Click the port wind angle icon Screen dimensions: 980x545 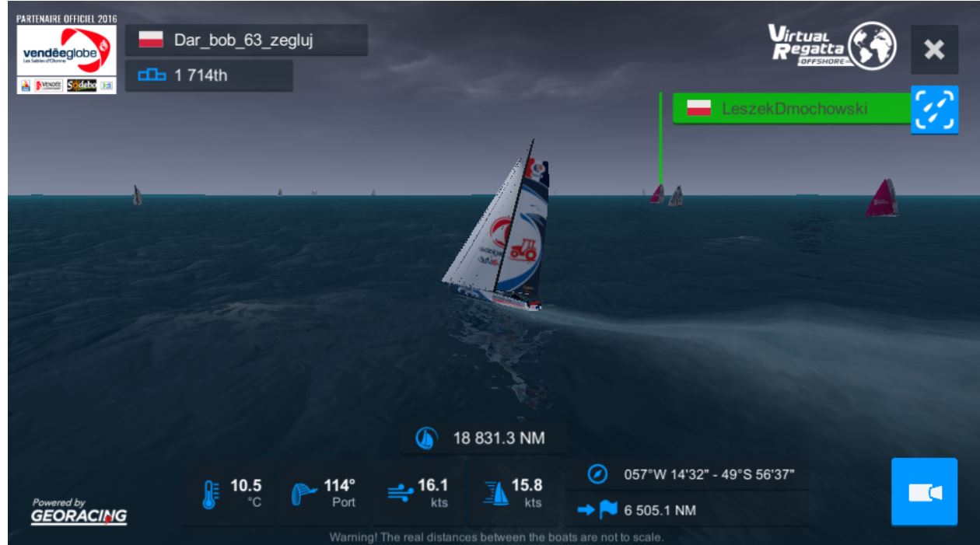tap(303, 493)
